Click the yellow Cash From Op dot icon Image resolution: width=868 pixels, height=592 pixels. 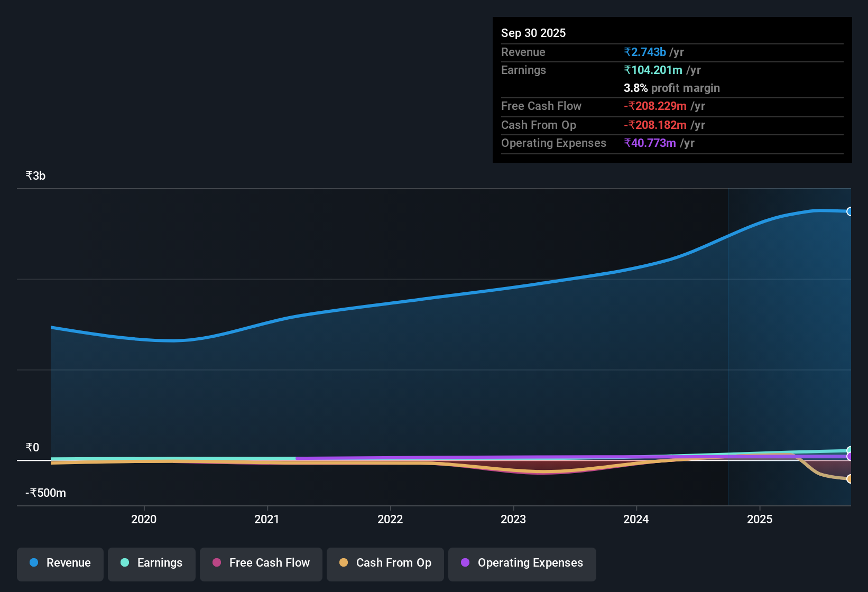click(x=344, y=563)
